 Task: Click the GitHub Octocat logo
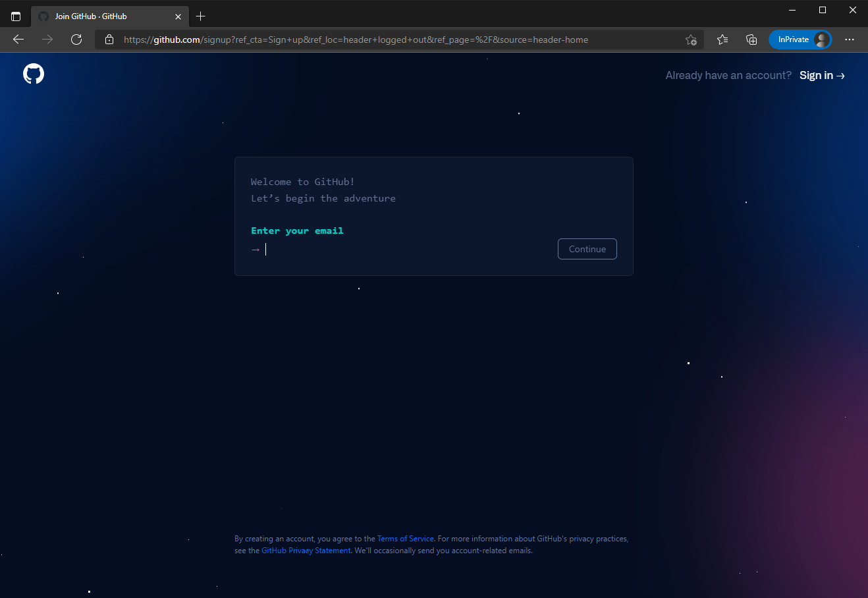pos(34,74)
